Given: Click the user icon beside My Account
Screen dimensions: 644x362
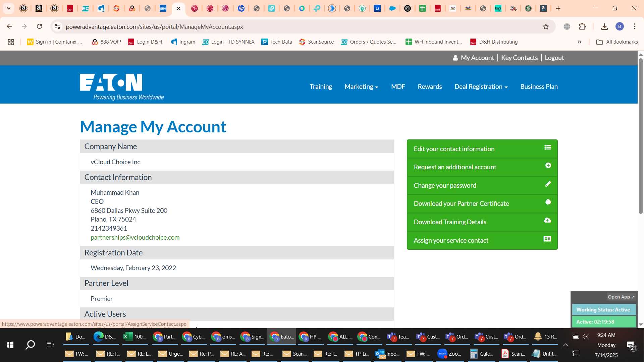Looking at the screenshot, I should tap(455, 58).
